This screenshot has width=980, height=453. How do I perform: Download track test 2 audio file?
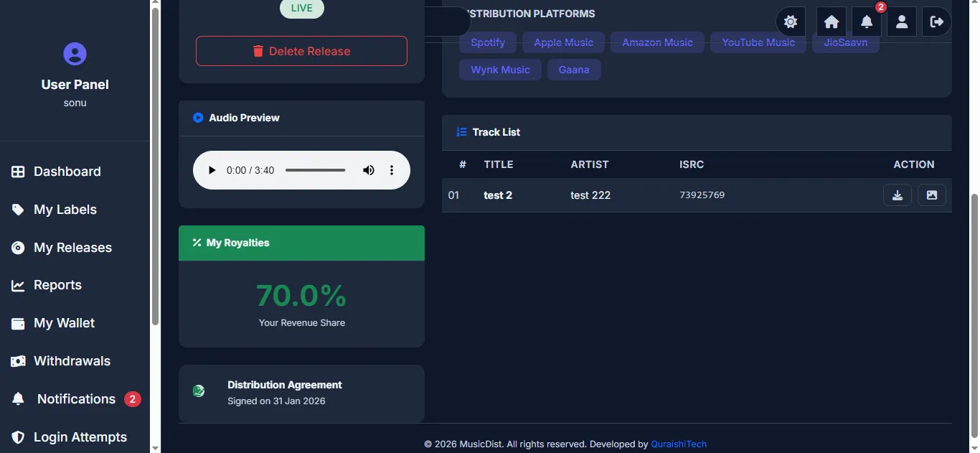897,195
